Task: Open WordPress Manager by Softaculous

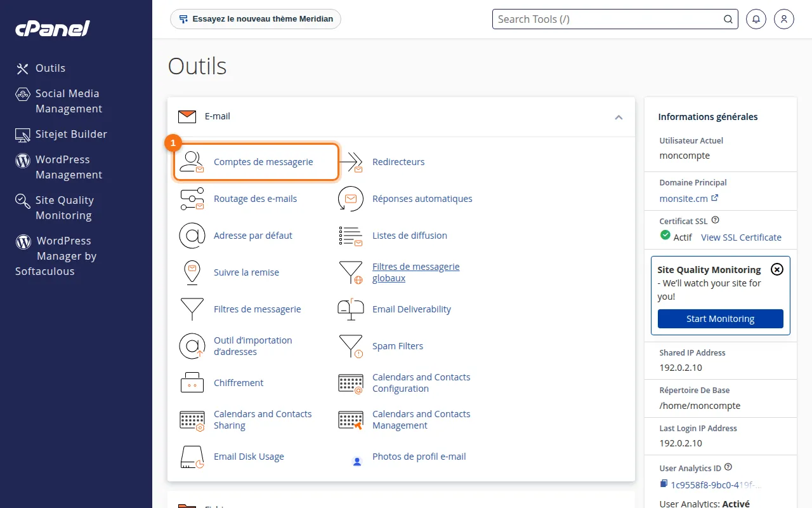Action: 56,256
